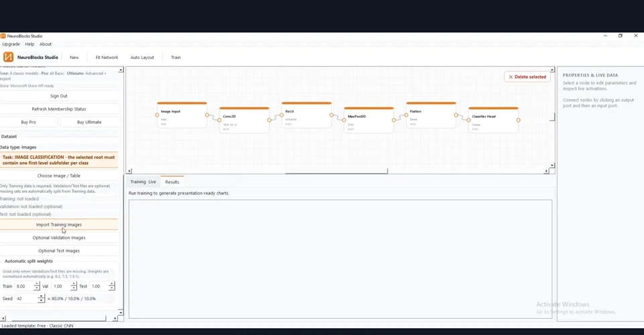
Task: Click the Classifier Head node's output port
Action: (519, 120)
